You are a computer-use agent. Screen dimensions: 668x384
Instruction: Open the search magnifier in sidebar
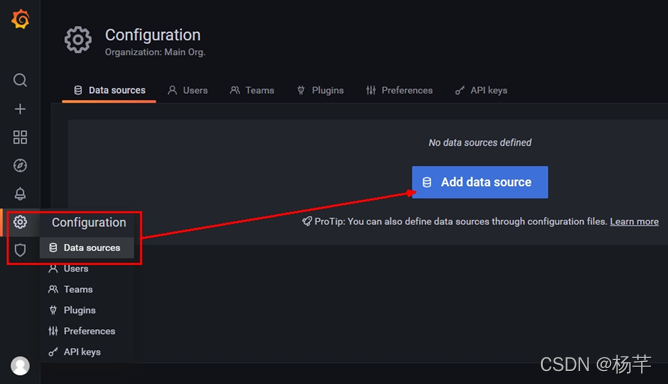(20, 80)
